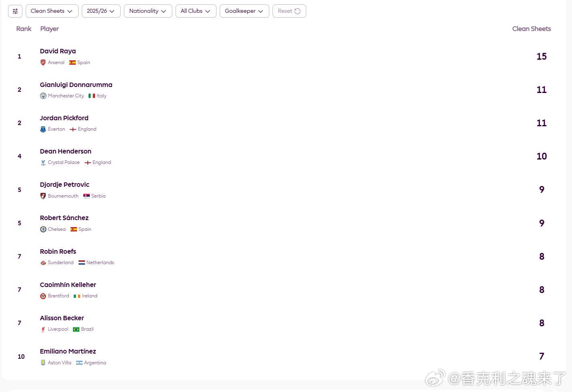Click the Sunderland club name
Viewport: 572px width, 392px height.
[x=61, y=263]
